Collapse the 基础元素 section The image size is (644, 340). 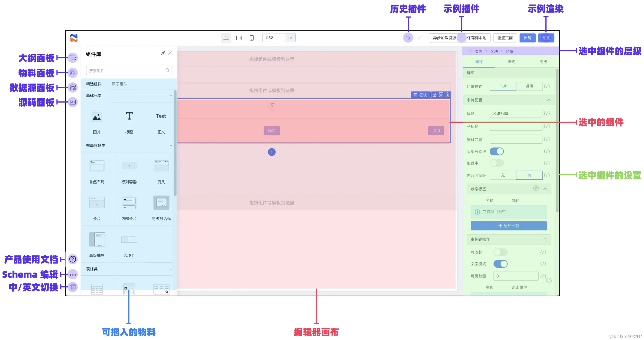(x=171, y=96)
